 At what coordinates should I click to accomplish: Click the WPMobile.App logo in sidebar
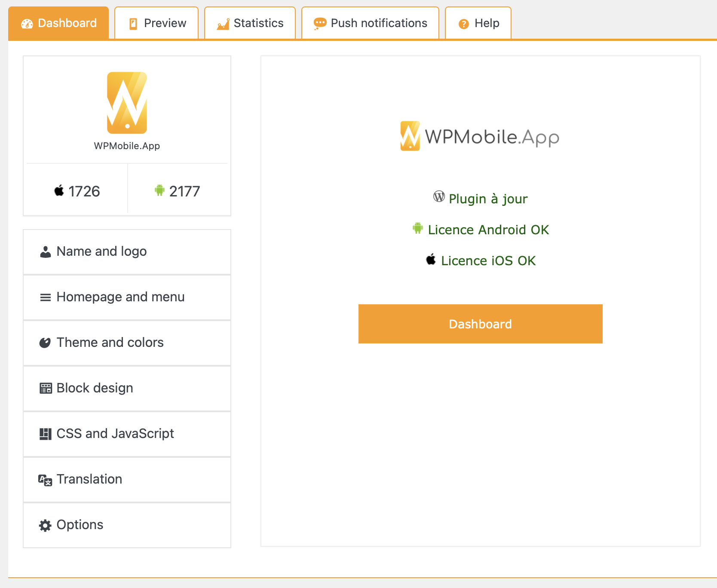(x=127, y=103)
